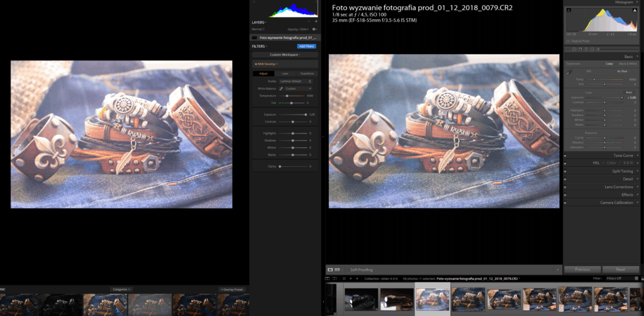Open the Opacity 100% dropdown
Viewport: 644px width, 316px height.
[x=298, y=29]
